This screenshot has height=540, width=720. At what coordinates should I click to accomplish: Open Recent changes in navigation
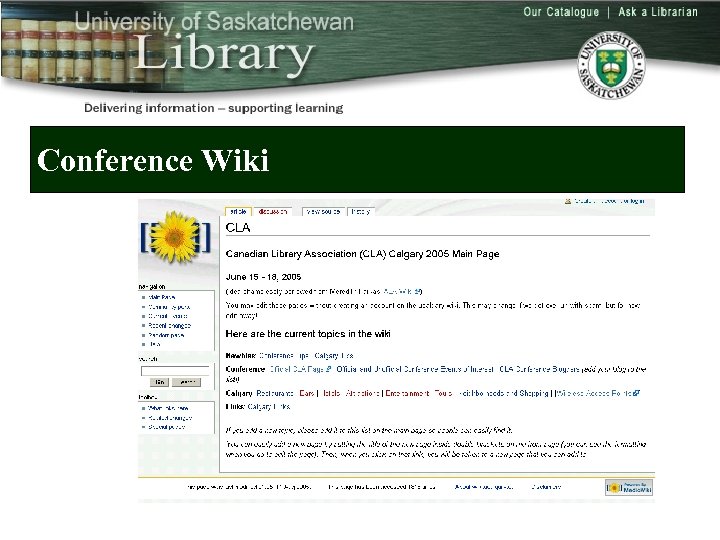coord(169,326)
